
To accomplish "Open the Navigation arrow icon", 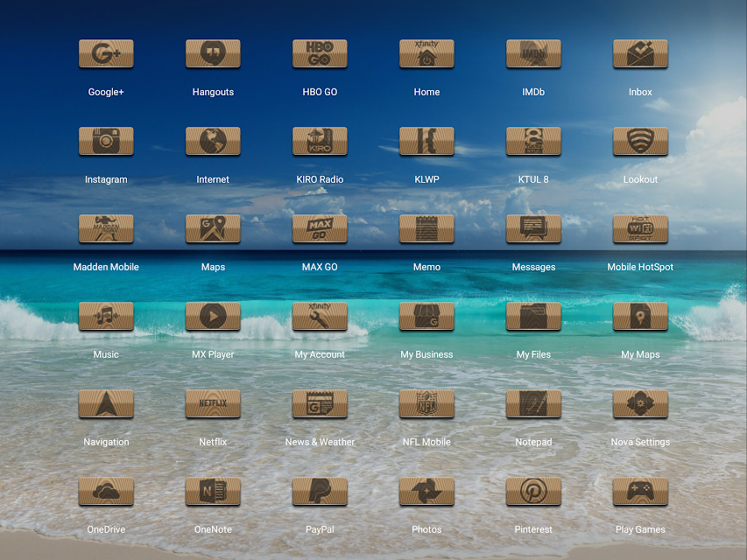I will pos(106,403).
